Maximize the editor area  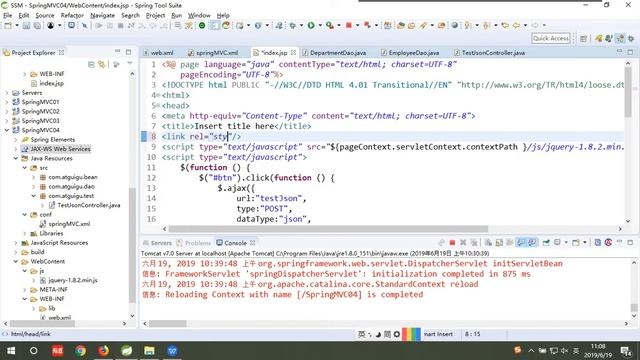(630, 52)
